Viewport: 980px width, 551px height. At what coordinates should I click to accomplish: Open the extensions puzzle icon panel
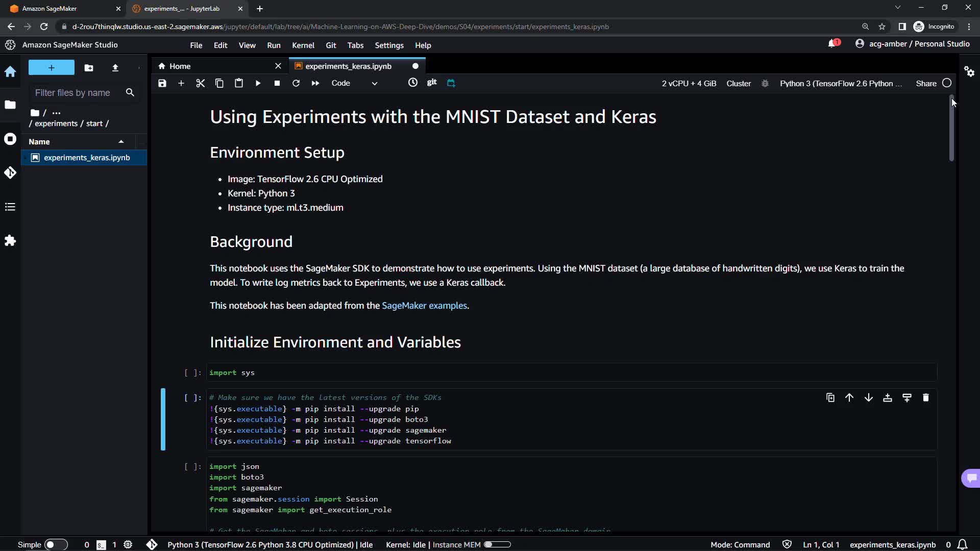(x=10, y=240)
